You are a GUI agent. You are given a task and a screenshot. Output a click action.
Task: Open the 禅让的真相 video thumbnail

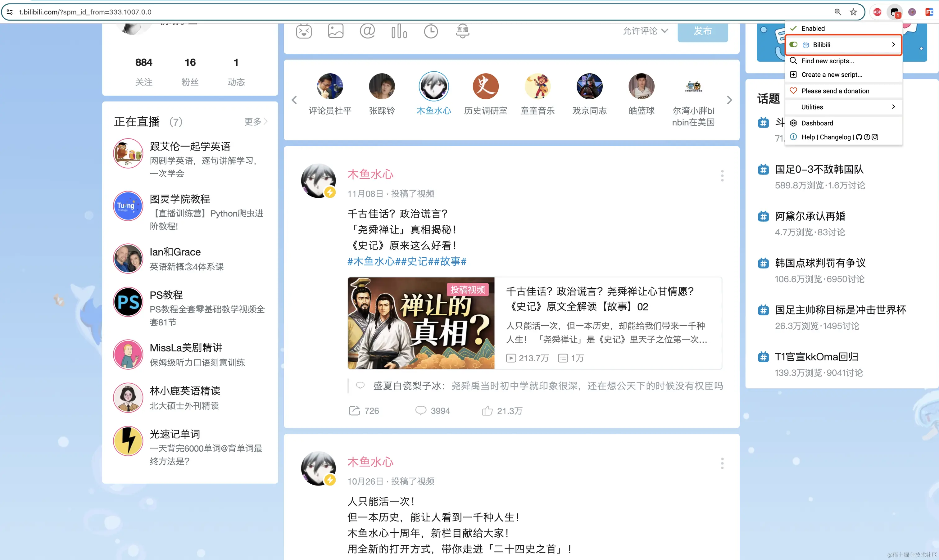pyautogui.click(x=421, y=323)
